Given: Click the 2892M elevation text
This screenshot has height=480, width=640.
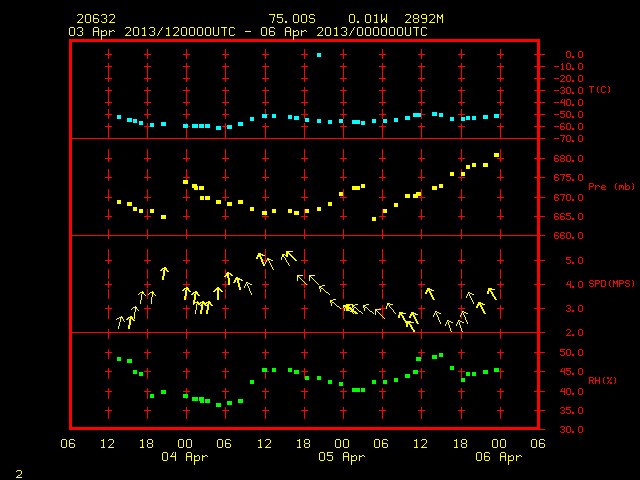Looking at the screenshot, I should point(424,19).
